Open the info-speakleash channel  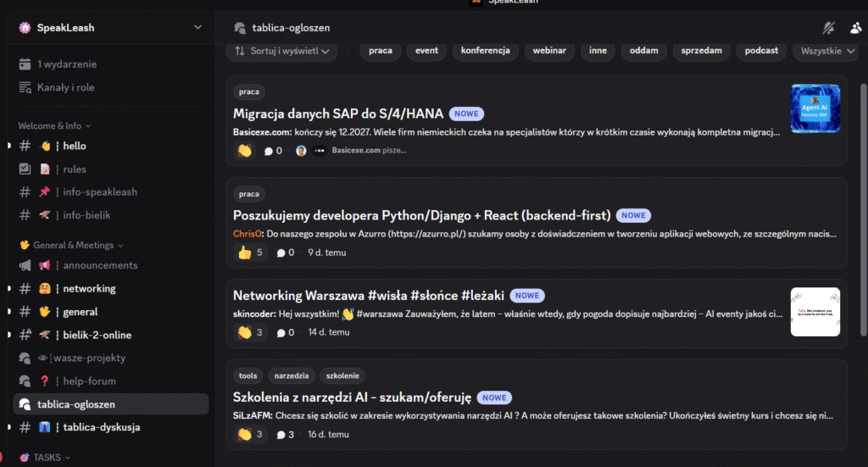[x=111, y=192]
